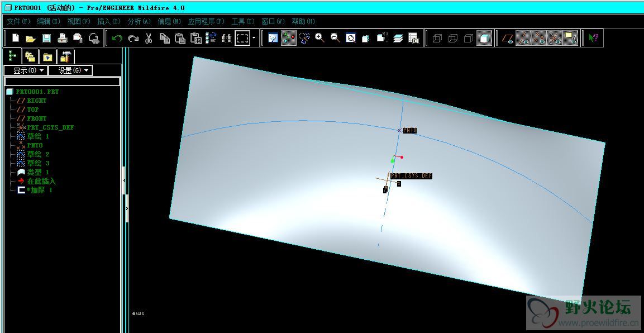Viewport: 644px width, 333px height.
Task: Select the Model Tree tab
Action: pyautogui.click(x=12, y=56)
